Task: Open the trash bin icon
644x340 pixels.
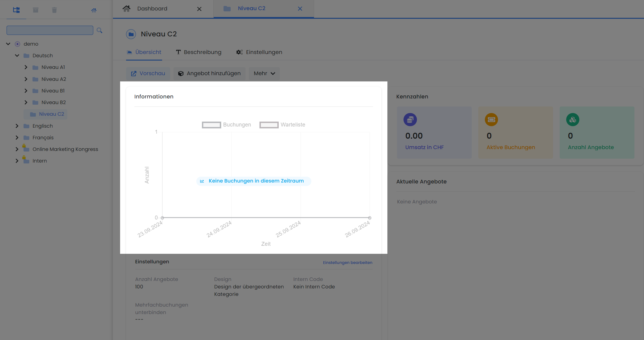Action: tap(54, 10)
